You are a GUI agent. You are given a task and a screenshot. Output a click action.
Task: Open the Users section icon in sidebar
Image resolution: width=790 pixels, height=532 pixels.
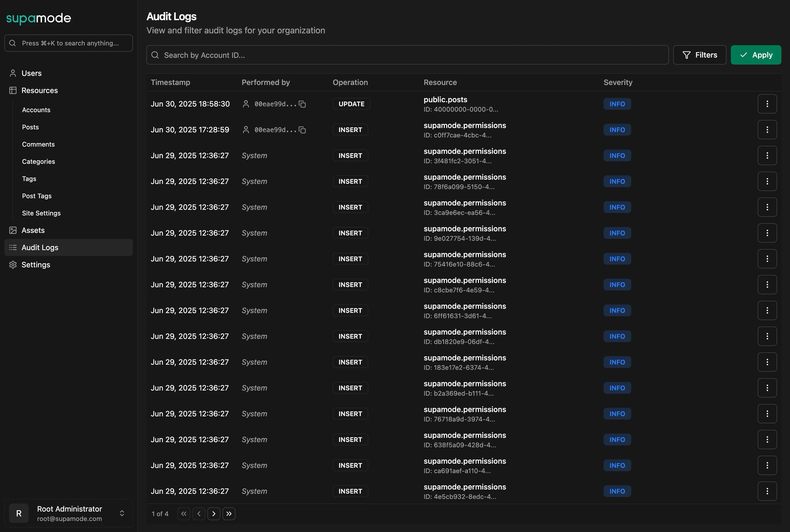tap(13, 73)
